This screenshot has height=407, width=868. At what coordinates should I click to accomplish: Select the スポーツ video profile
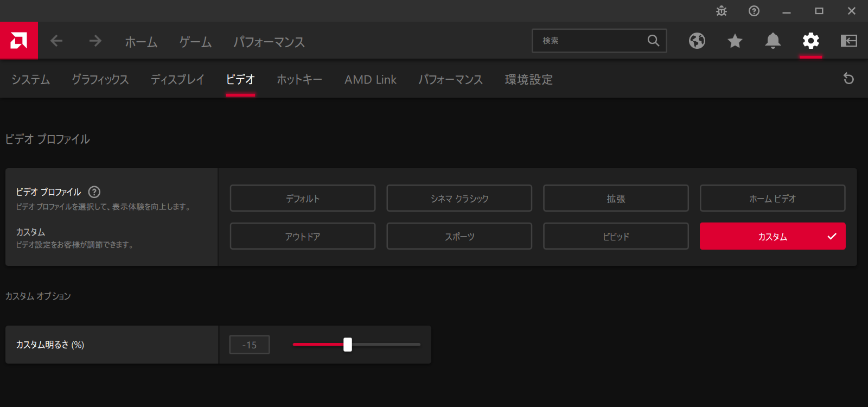pyautogui.click(x=459, y=236)
